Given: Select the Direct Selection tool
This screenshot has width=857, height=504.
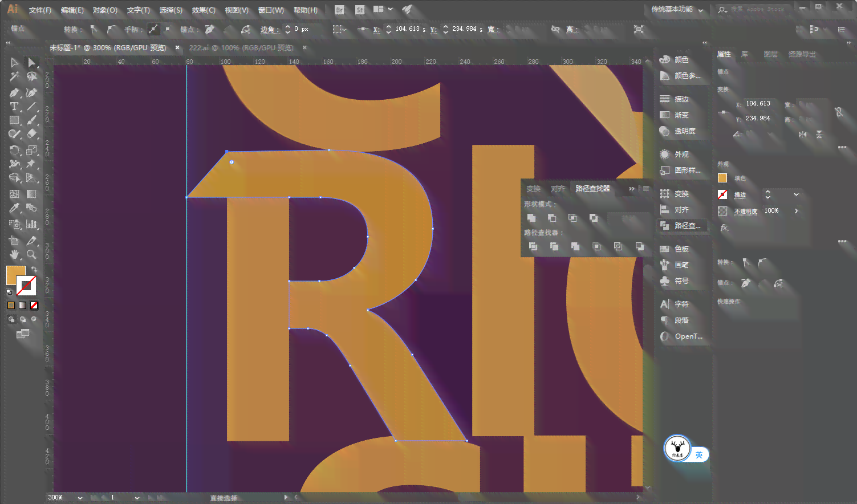Looking at the screenshot, I should [x=32, y=63].
